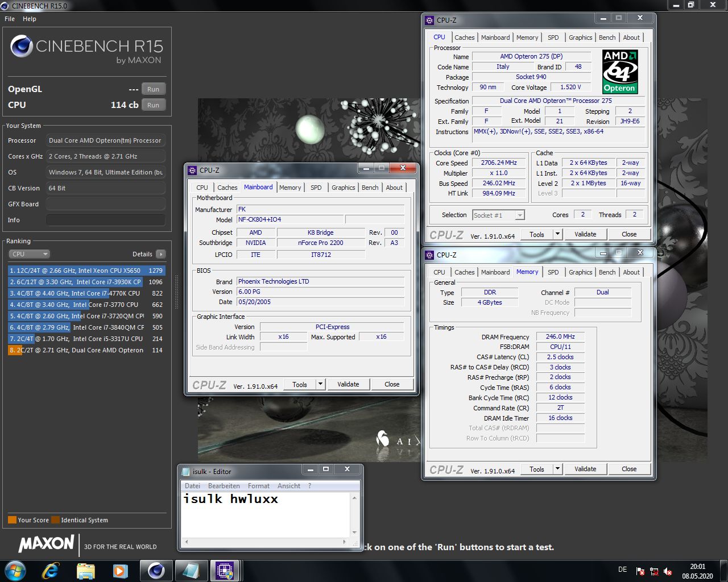
Task: Open Ranking CPU dropdown
Action: (x=30, y=254)
